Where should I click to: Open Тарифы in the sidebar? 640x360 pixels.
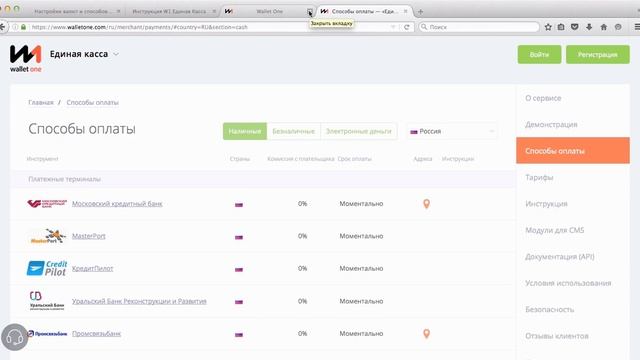tap(539, 178)
